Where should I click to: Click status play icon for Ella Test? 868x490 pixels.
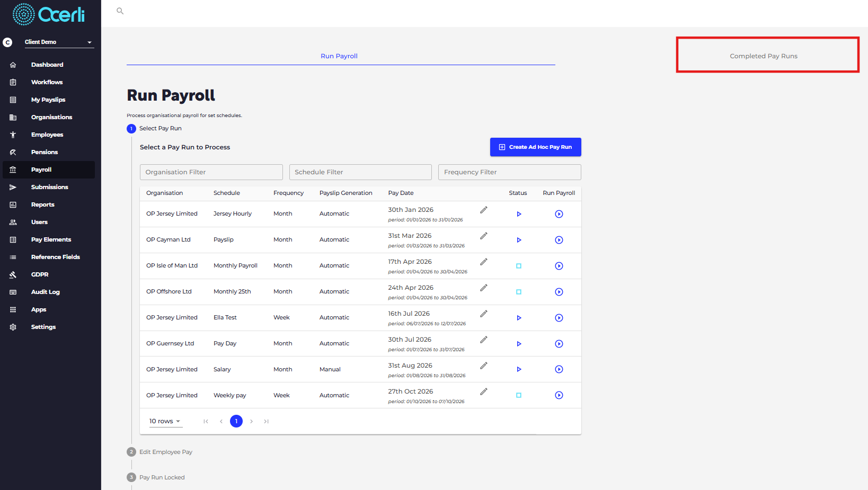[519, 318]
